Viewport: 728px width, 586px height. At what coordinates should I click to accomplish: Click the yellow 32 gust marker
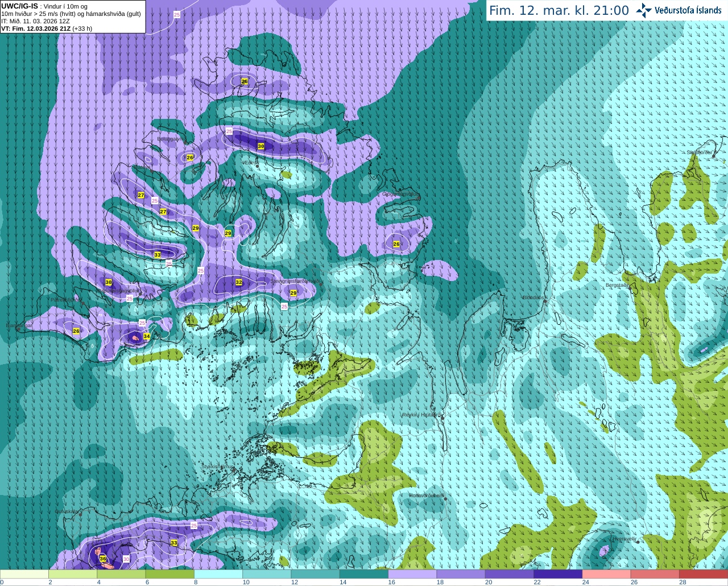click(x=239, y=282)
